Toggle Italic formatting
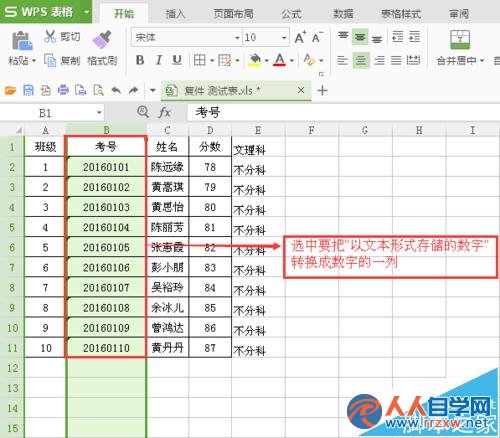The image size is (500, 438). [159, 60]
